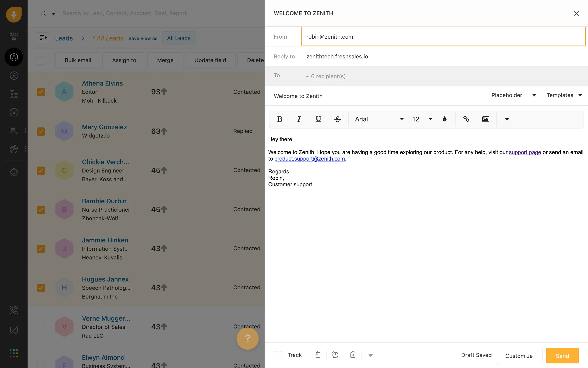This screenshot has height=368, width=588.
Task: Apply italic formatting to email text
Action: coord(299,119)
